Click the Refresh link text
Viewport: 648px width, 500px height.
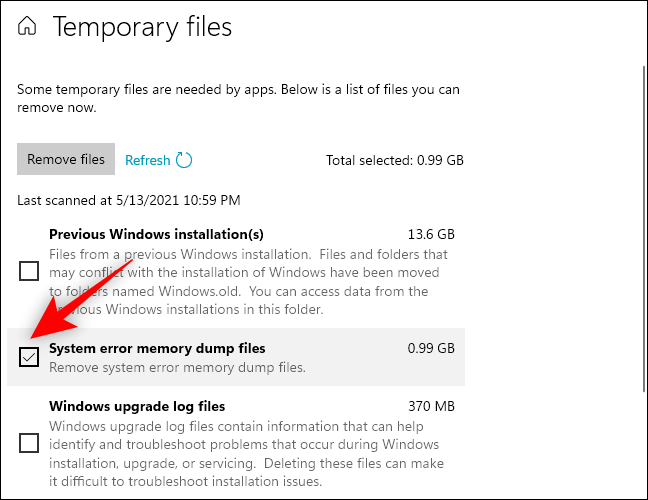click(148, 160)
